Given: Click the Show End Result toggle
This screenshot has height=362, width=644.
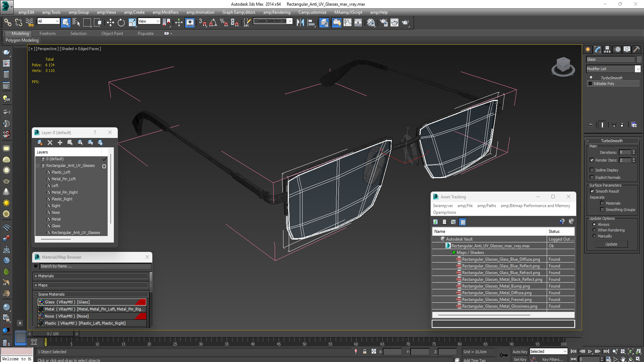Looking at the screenshot, I should coord(602,125).
